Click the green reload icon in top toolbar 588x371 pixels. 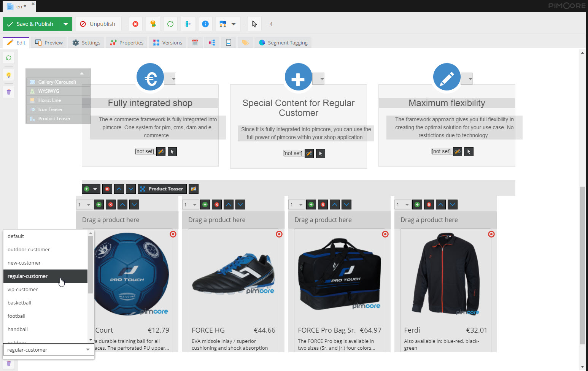pyautogui.click(x=170, y=24)
